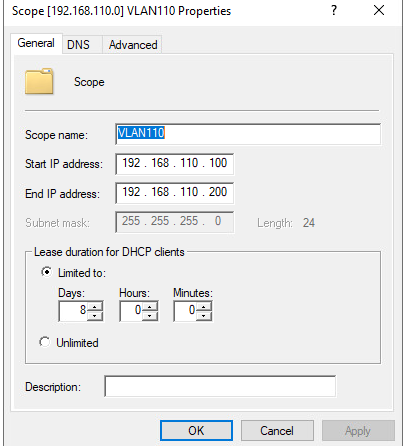Click the Minutes number field
The height and width of the screenshot is (446, 406).
click(x=185, y=311)
